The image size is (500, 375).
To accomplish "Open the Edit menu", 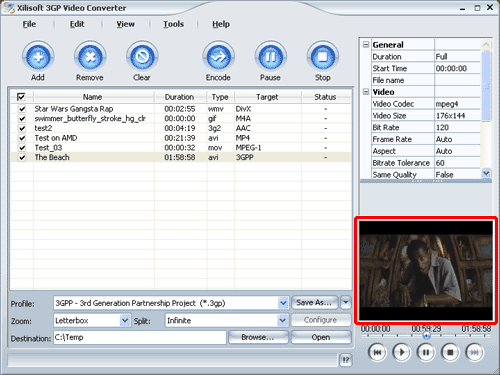I will 77,24.
